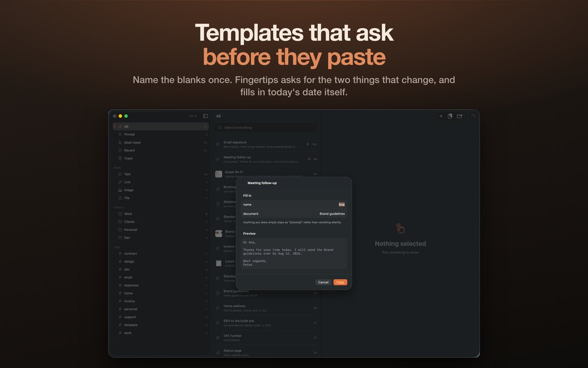Click the Text kind icon
The height and width of the screenshot is (368, 588).
click(x=120, y=174)
